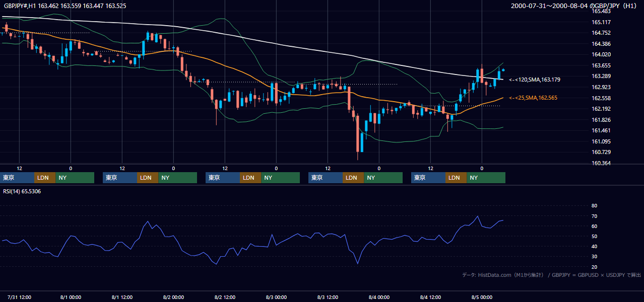Click RSI scale value 40
Viewport: 644px width, 302px height.
pos(595,246)
